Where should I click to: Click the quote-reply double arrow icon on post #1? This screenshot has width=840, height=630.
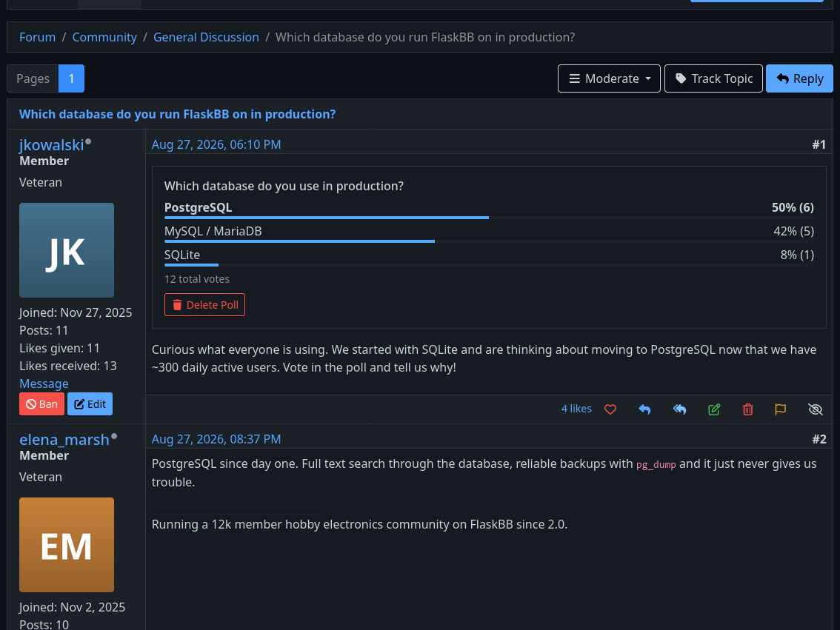679,409
